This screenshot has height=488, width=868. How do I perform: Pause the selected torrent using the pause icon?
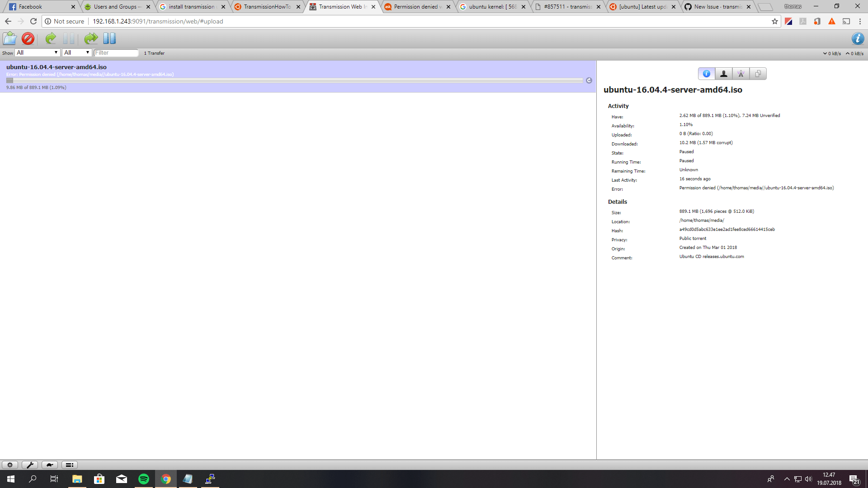click(69, 38)
